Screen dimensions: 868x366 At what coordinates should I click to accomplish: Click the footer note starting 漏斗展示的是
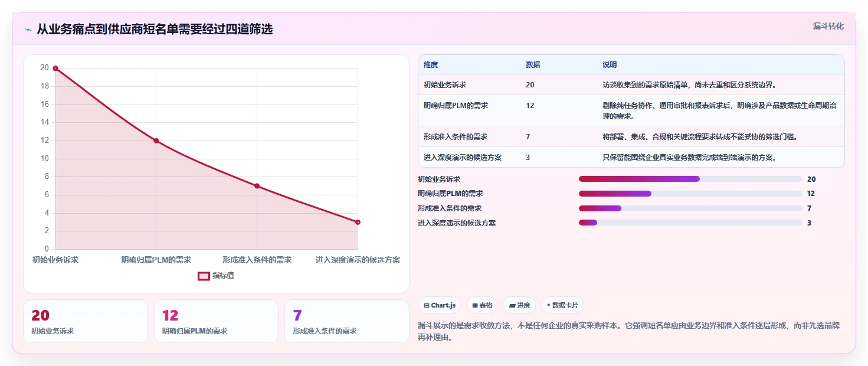pyautogui.click(x=629, y=332)
